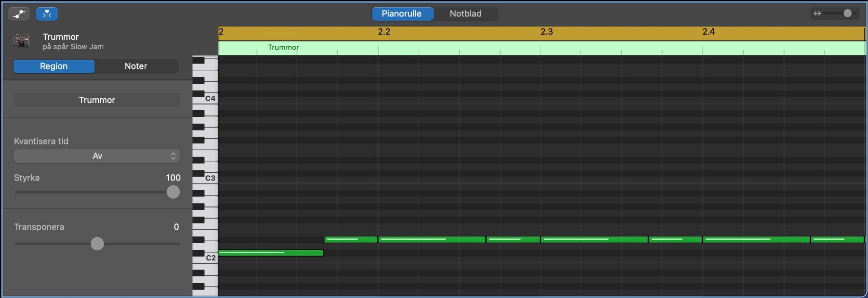Screen dimensions: 868x298
Task: Toggle the blue catch playhead button
Action: click(x=47, y=14)
